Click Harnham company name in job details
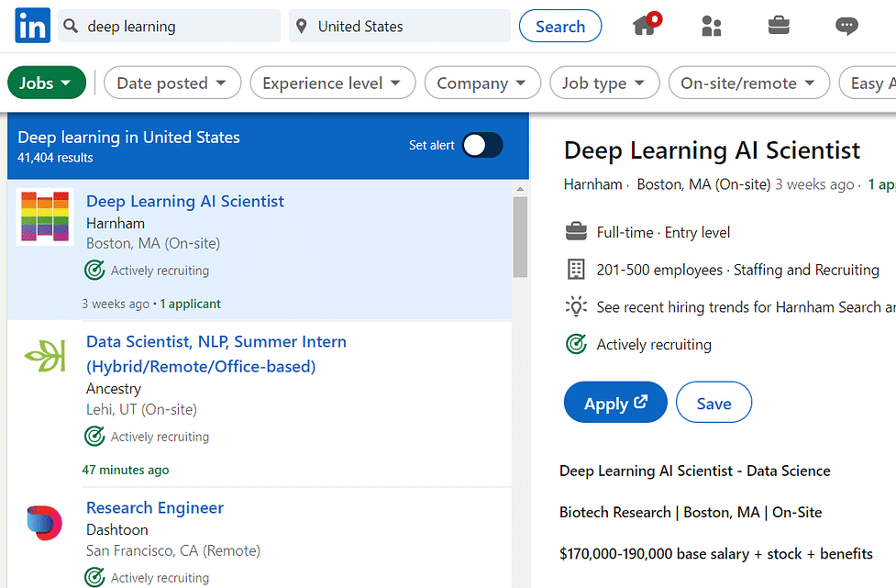The height and width of the screenshot is (588, 896). 592,184
